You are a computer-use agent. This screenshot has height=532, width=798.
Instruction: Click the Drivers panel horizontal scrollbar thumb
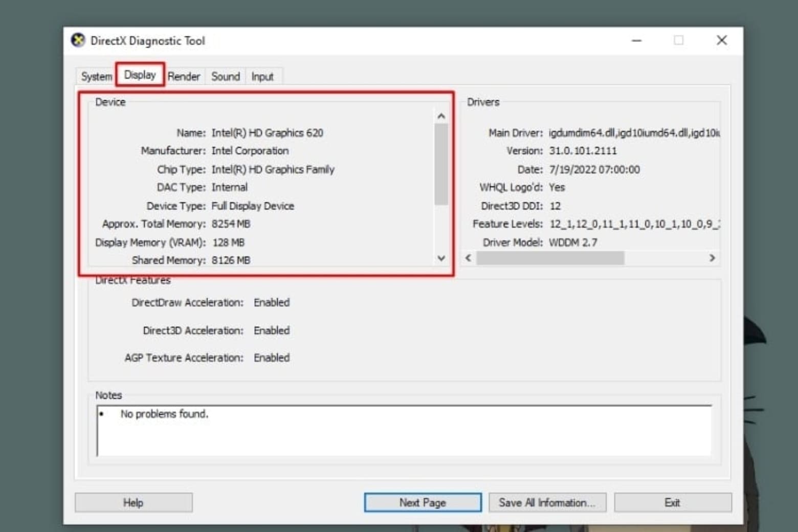coord(550,258)
